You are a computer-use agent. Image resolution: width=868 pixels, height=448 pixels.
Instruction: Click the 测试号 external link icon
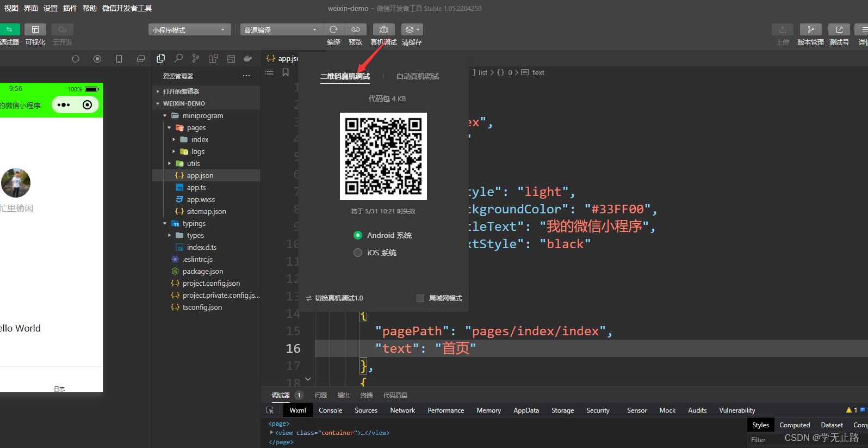point(839,29)
